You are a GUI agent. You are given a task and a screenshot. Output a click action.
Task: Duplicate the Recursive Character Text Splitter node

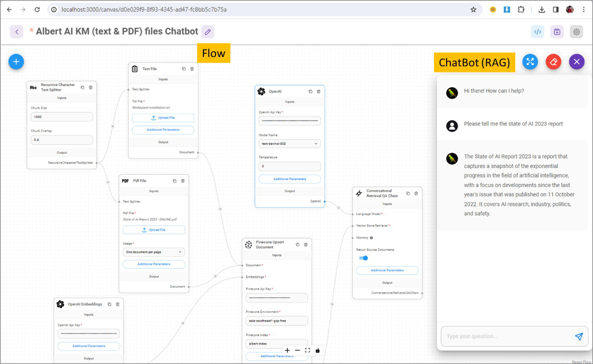coord(82,87)
